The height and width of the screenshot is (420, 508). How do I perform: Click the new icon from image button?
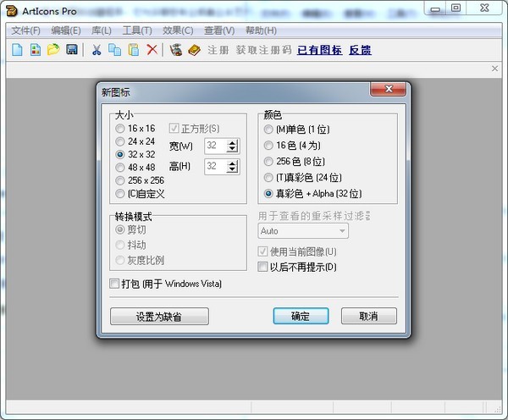(36, 50)
